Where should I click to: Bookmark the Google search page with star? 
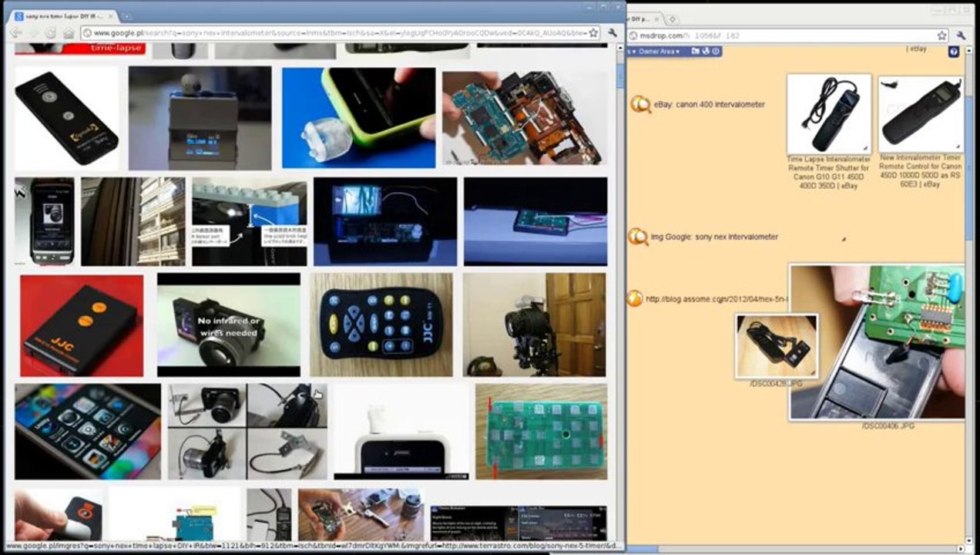click(x=593, y=33)
